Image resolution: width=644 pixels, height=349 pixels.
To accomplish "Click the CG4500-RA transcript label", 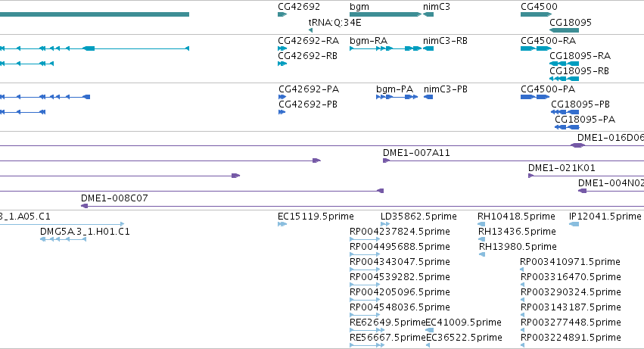I will point(549,41).
